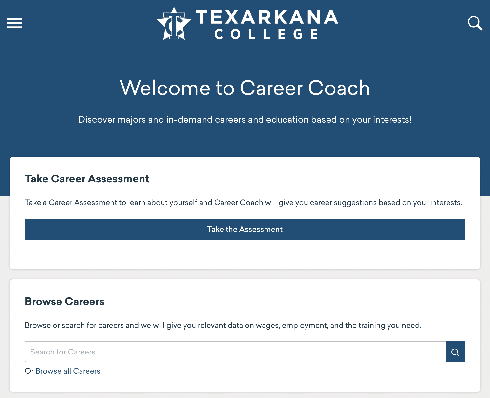490x398 pixels.
Task: Select the Welcome to Career Coach heading
Action: (245, 88)
